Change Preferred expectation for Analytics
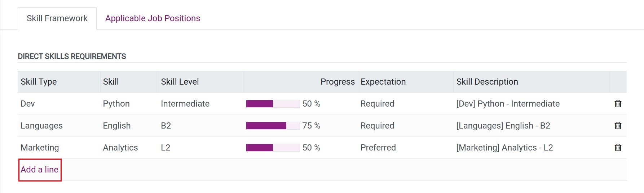This screenshot has height=193, width=644. (378, 148)
